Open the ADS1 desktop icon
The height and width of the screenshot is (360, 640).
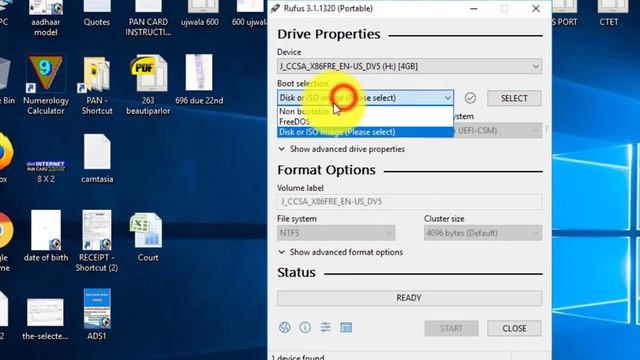[x=97, y=314]
